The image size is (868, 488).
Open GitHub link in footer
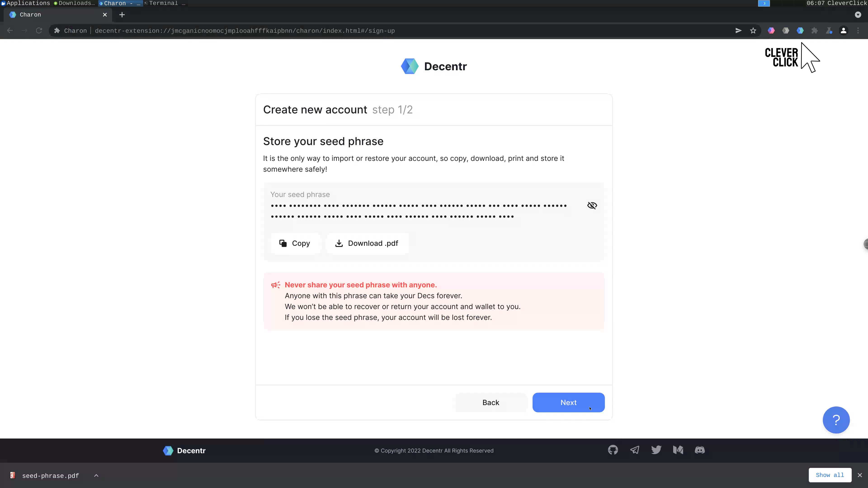pos(613,450)
